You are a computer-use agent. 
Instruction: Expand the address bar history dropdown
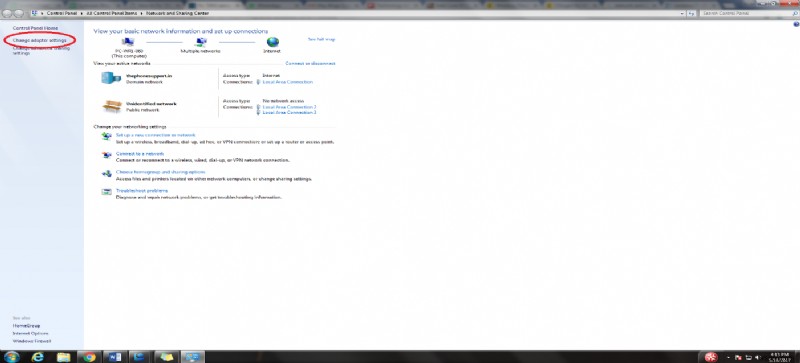click(x=683, y=13)
